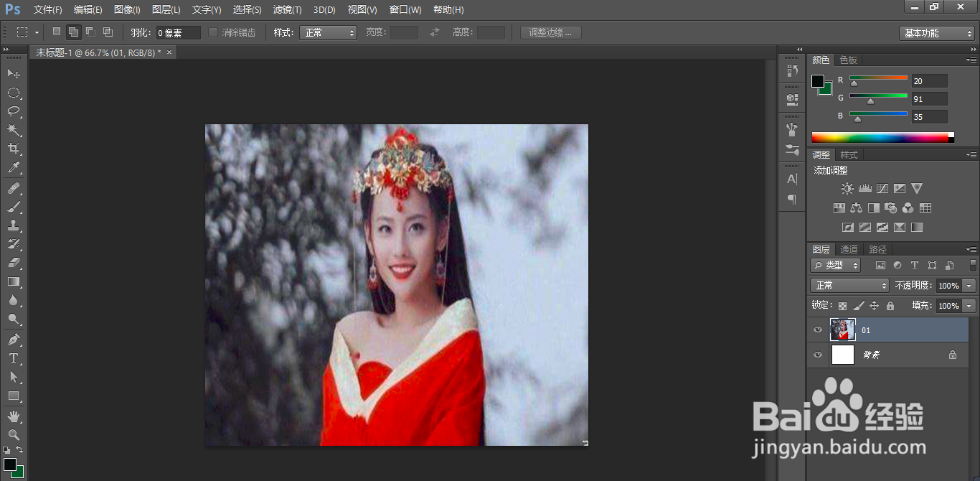The image size is (980, 481).
Task: Choose the Add to Selection mode
Action: pos(73,32)
